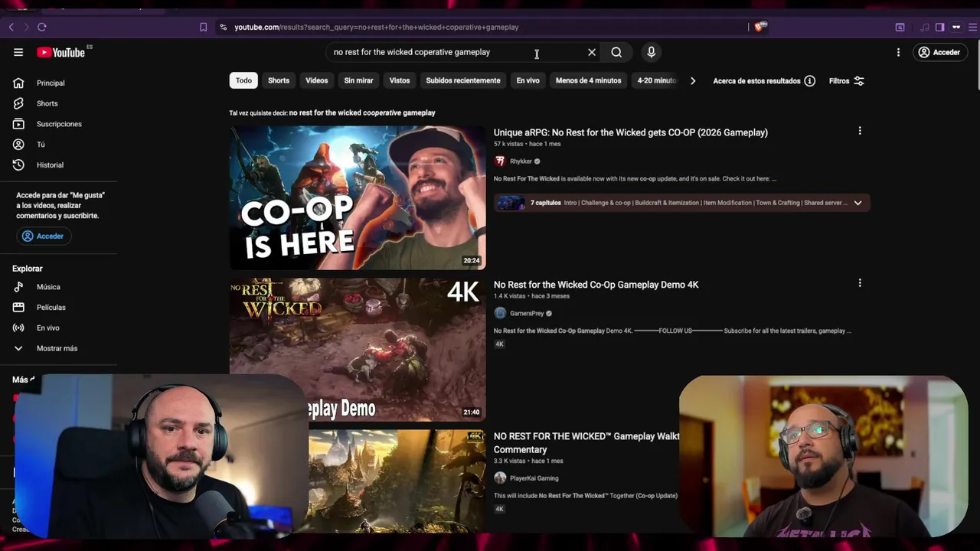Show more filter chips with right chevron
Viewport: 980px width, 551px height.
click(693, 81)
